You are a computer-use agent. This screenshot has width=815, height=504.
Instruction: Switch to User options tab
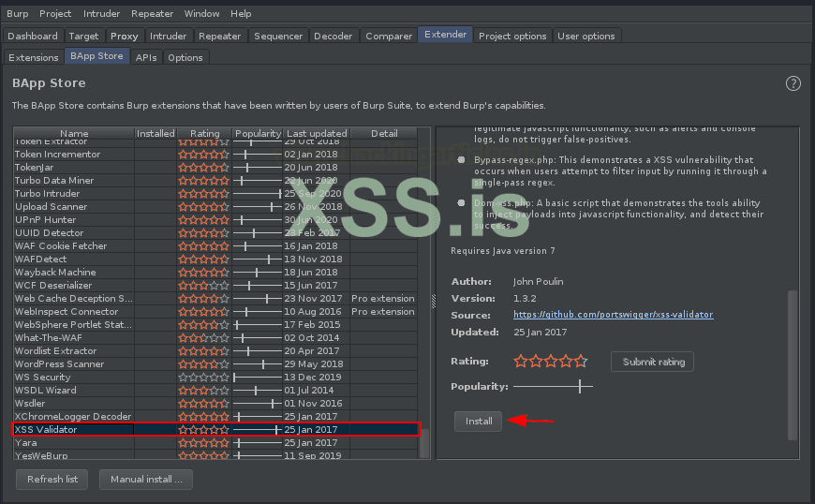[586, 36]
